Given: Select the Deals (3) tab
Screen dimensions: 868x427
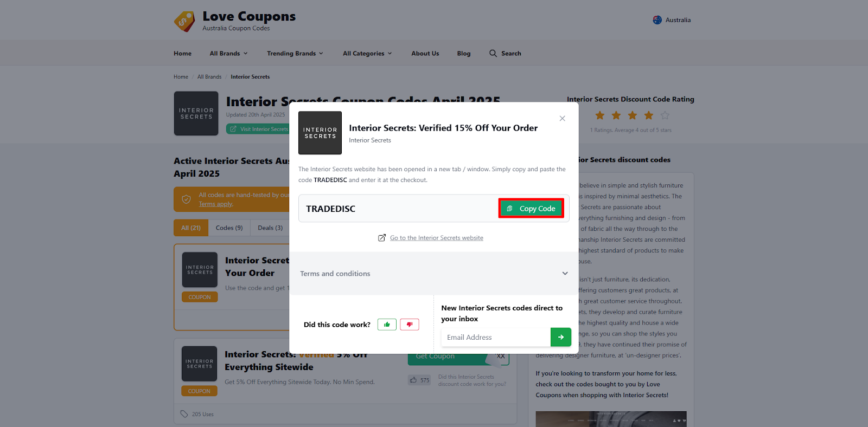Looking at the screenshot, I should click(270, 228).
